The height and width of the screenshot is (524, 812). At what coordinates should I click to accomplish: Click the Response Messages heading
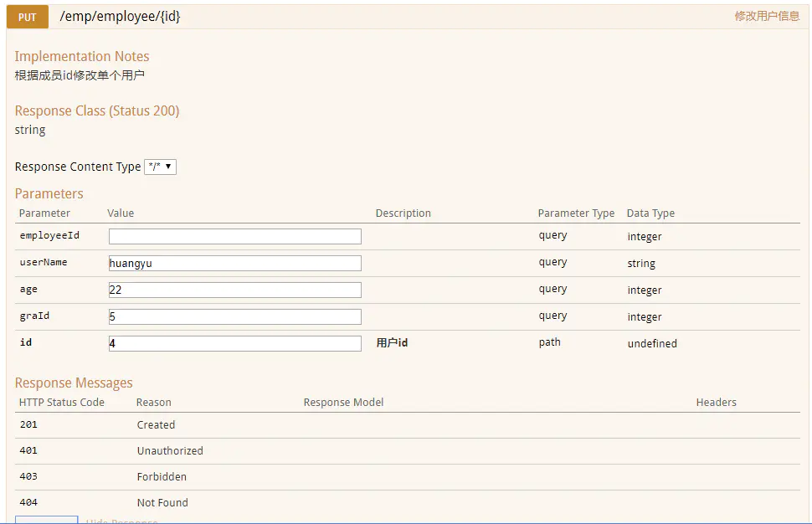point(74,383)
